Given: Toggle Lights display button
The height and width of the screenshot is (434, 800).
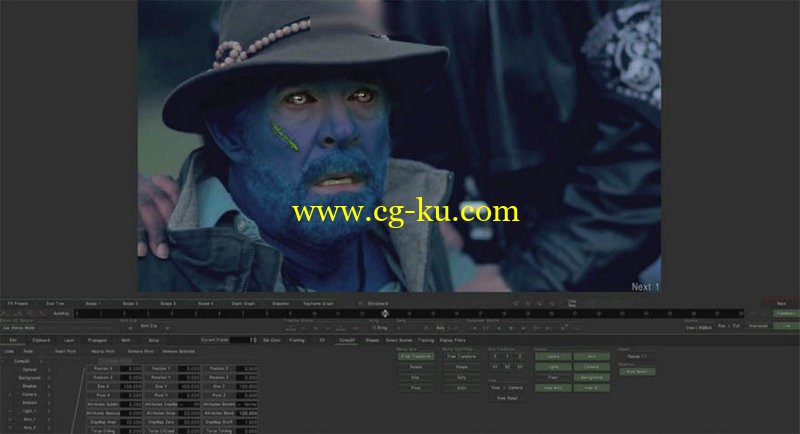Looking at the screenshot, I should click(x=553, y=367).
